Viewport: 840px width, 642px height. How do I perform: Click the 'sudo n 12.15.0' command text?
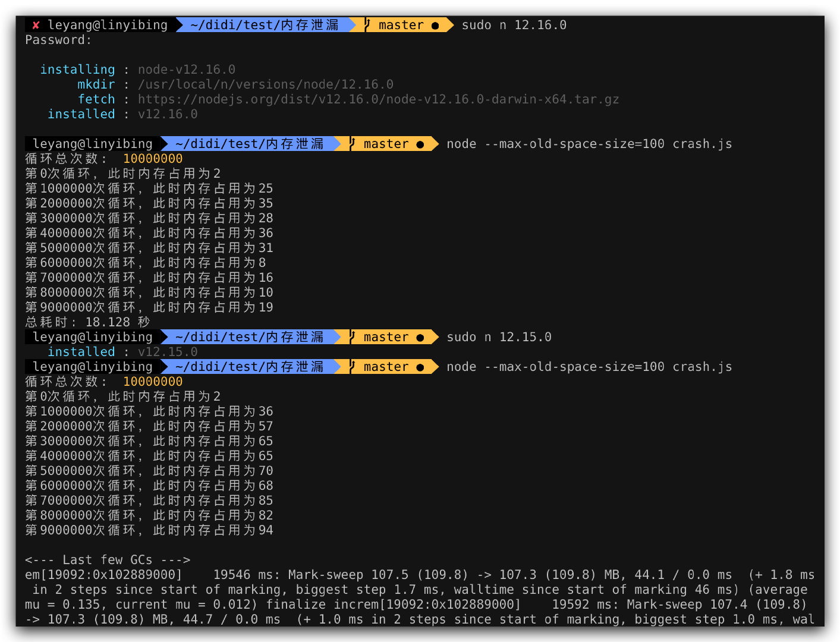tap(499, 337)
